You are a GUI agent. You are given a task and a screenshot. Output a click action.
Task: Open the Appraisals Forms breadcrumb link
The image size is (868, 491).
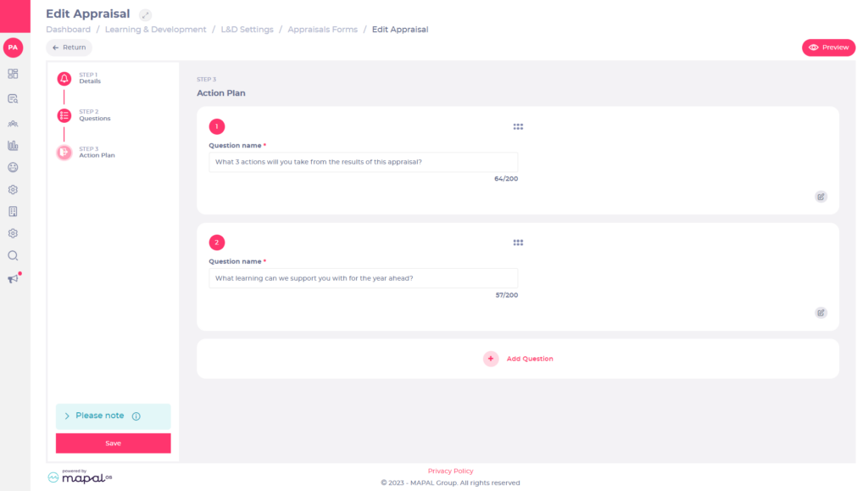point(322,30)
